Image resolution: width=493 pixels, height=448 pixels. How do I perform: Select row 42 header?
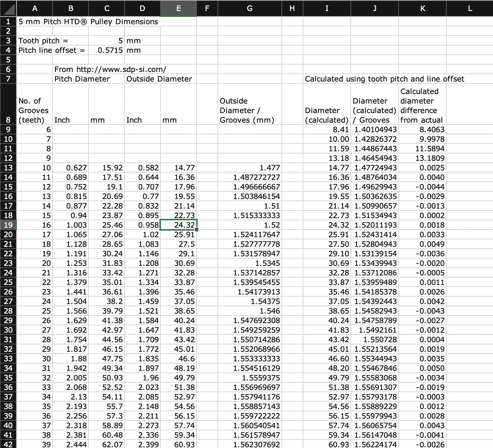point(8,444)
